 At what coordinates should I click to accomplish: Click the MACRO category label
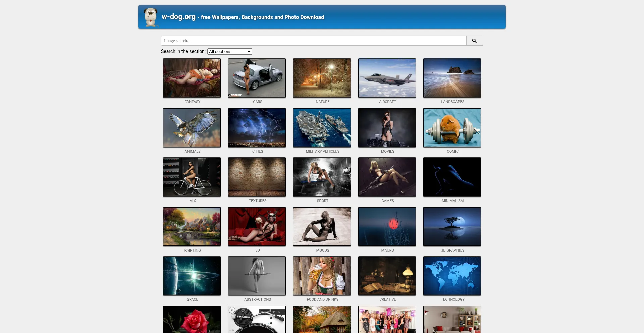click(387, 250)
